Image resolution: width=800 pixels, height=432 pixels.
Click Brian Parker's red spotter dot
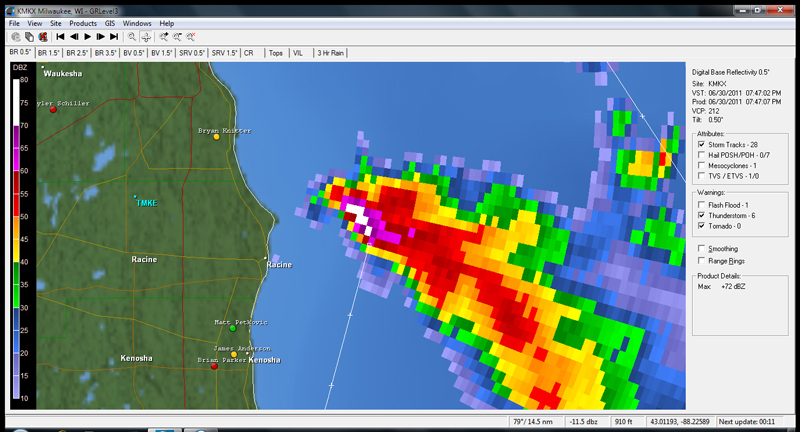click(214, 366)
